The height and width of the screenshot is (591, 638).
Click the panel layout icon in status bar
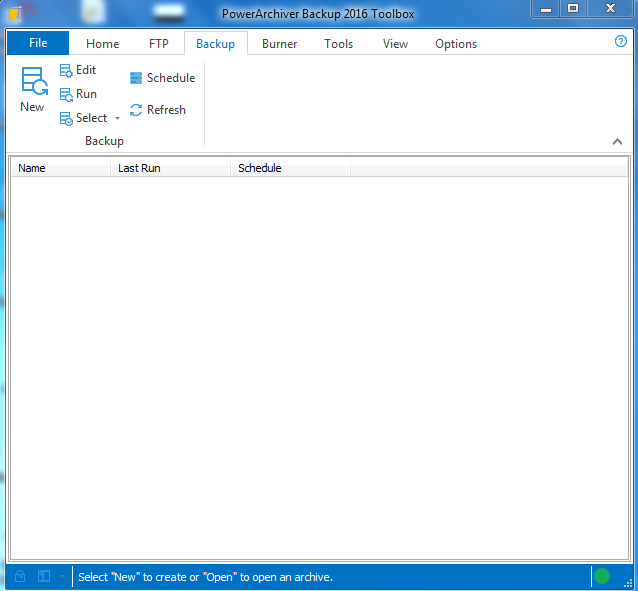tap(44, 576)
